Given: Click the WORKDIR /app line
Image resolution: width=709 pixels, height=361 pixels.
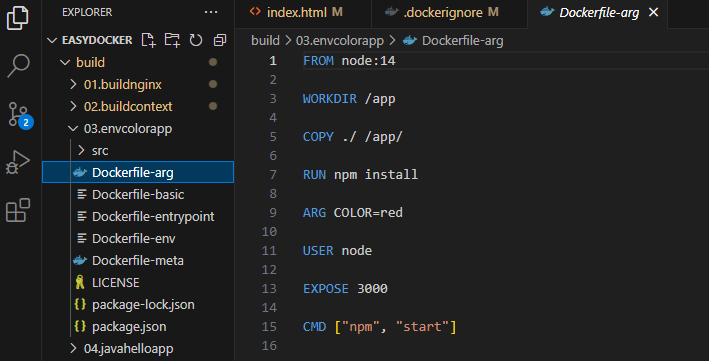Looking at the screenshot, I should [349, 99].
